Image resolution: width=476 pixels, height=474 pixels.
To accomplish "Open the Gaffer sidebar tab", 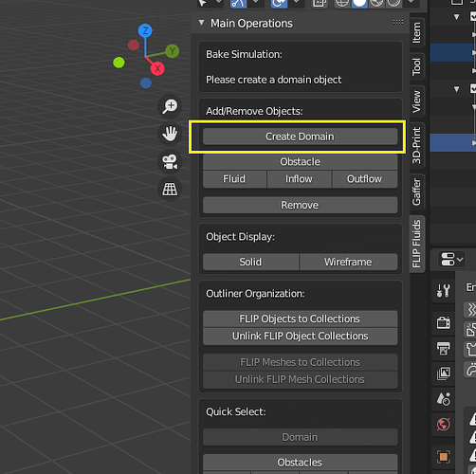I will pyautogui.click(x=417, y=191).
